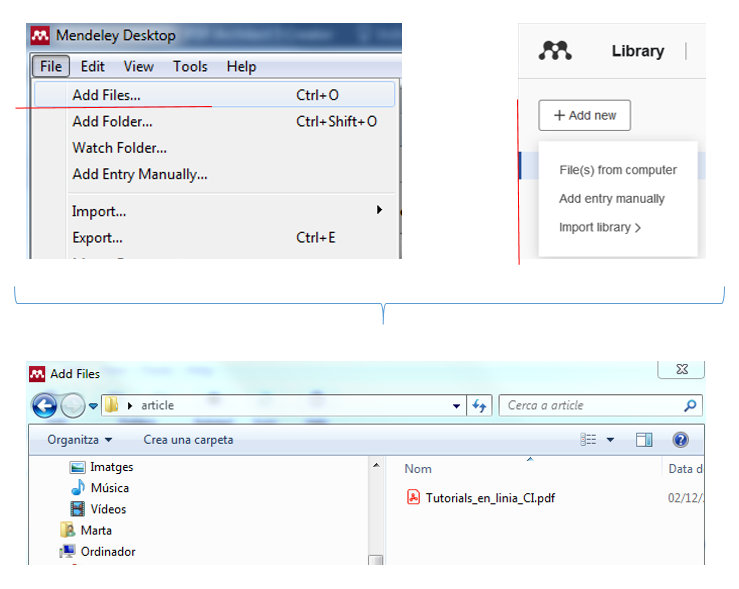Close the Add Files dialog

(x=682, y=369)
